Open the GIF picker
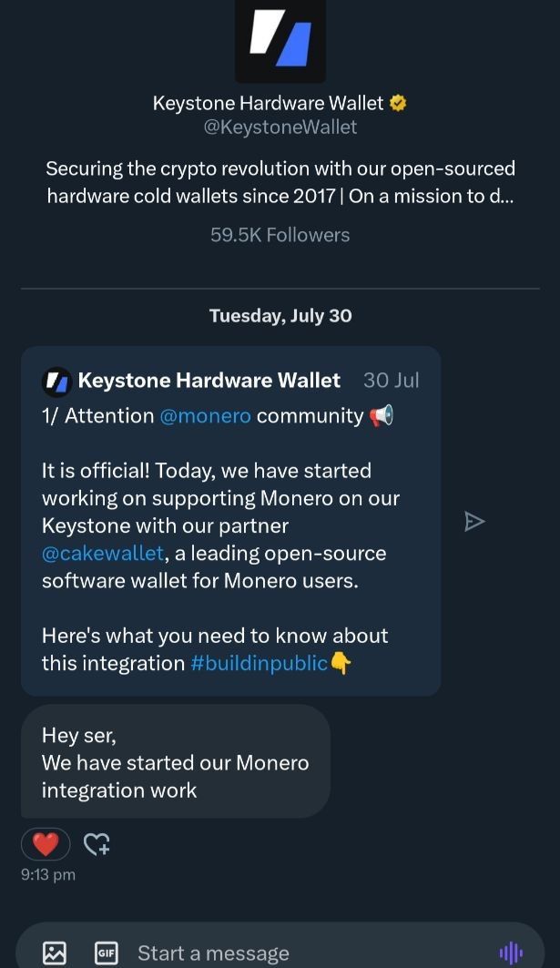The height and width of the screenshot is (968, 560). 107,953
